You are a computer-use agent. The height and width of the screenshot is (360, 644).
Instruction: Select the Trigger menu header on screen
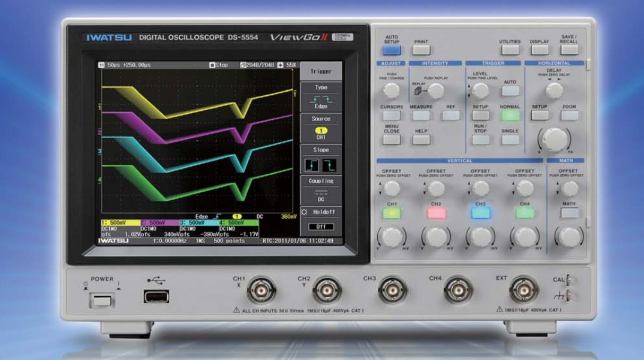pos(321,71)
